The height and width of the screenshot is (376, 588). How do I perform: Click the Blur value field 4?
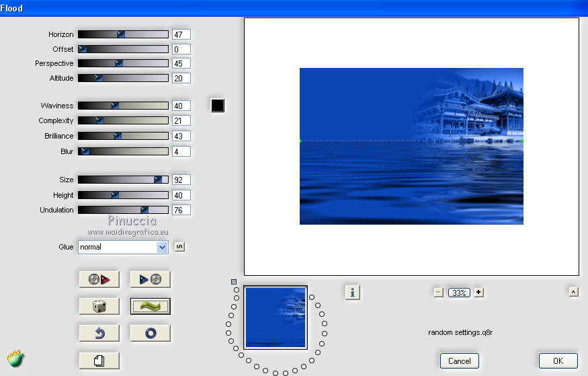pos(181,151)
